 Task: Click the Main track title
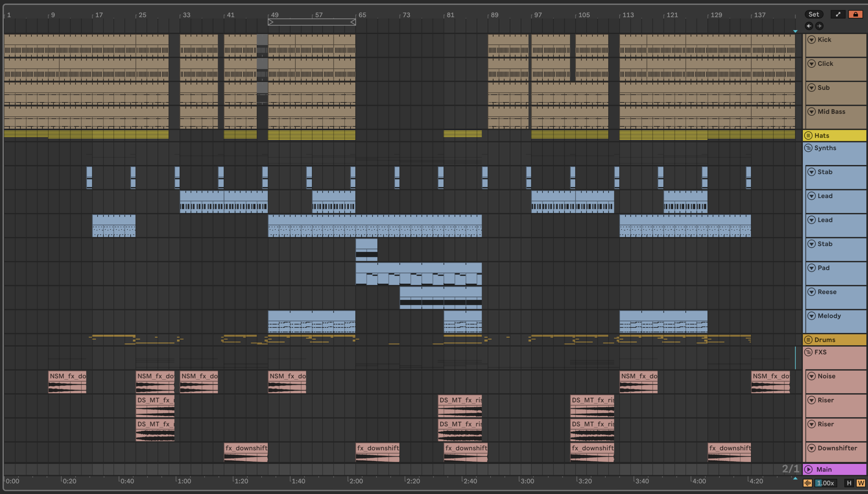[824, 469]
